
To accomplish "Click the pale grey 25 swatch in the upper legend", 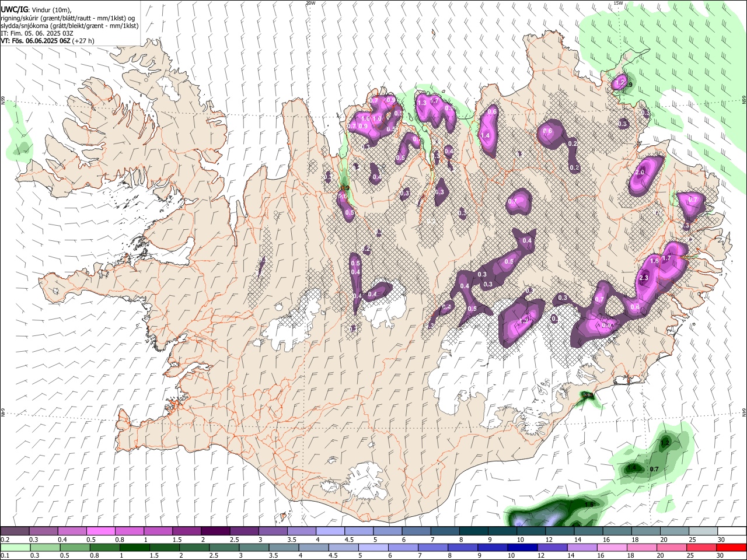I will click(x=702, y=531).
